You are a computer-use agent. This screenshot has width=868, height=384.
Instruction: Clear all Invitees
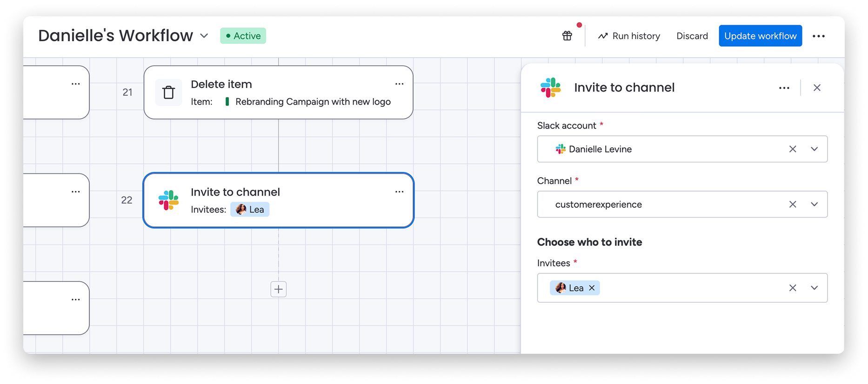click(793, 288)
